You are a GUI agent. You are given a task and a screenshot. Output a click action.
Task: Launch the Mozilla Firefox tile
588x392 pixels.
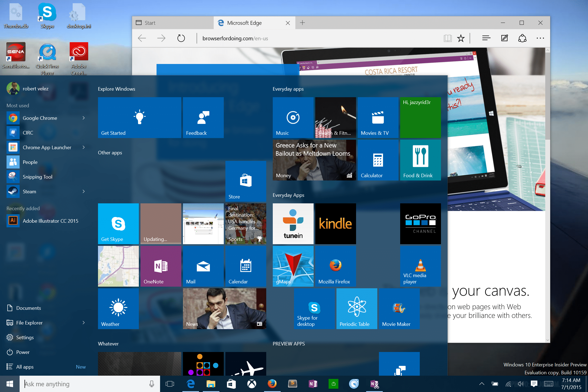[336, 266]
